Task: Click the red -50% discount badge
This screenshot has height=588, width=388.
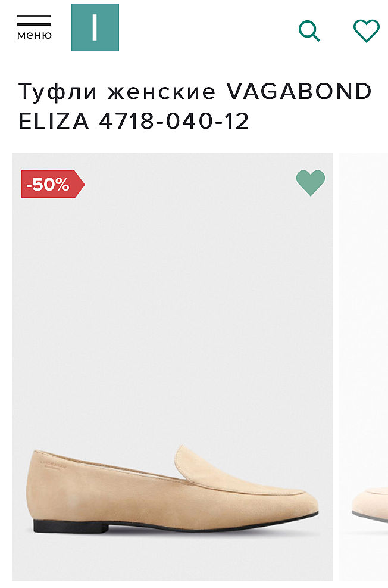Action: (52, 184)
